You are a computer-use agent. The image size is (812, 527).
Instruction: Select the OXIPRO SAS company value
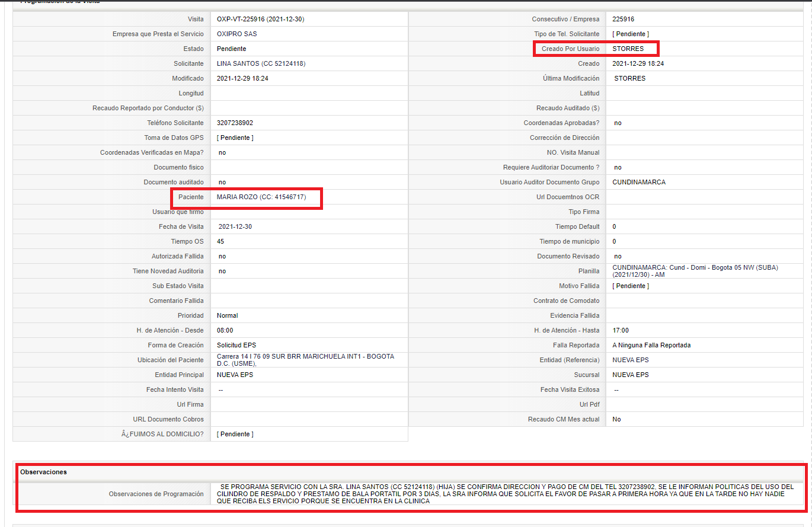[x=236, y=34]
